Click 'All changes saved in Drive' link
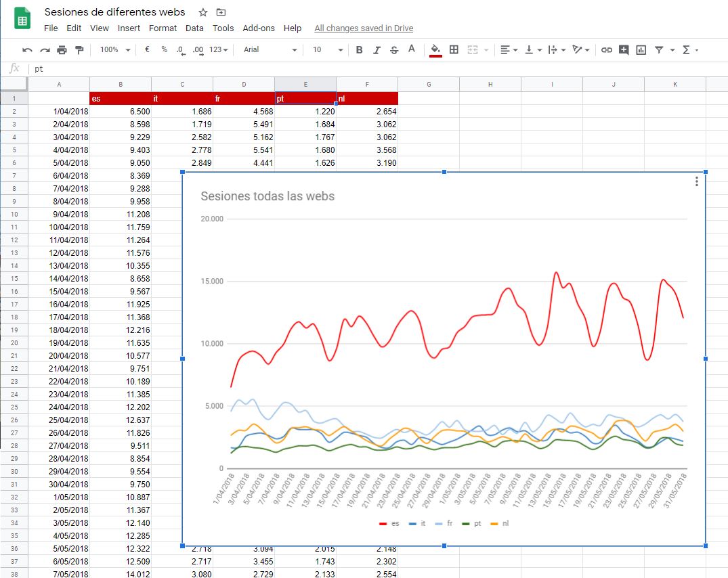728x578 pixels. [364, 28]
